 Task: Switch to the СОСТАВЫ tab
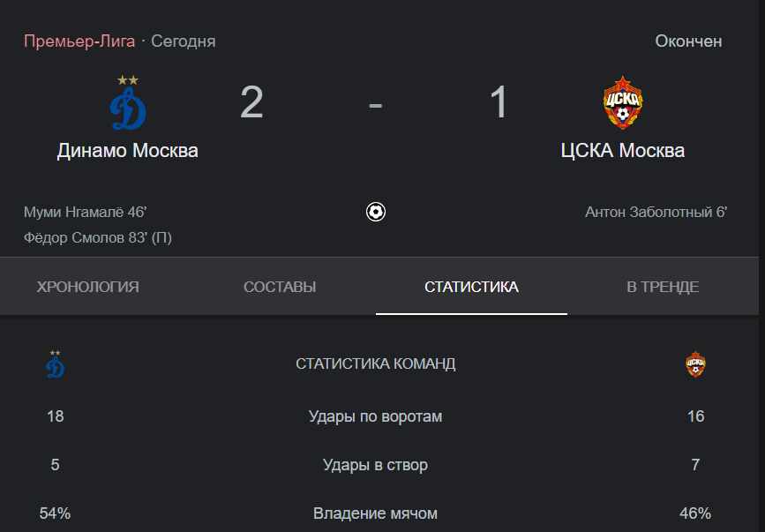pos(280,287)
